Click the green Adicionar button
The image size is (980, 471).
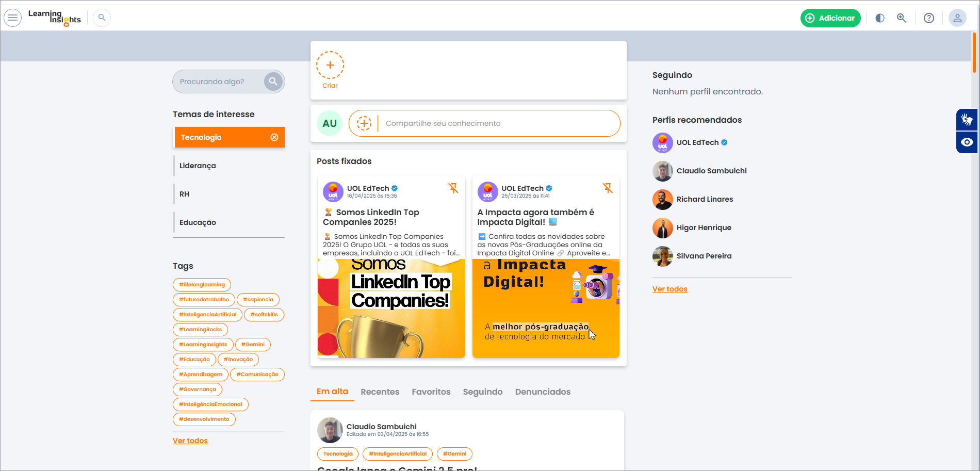(x=830, y=18)
